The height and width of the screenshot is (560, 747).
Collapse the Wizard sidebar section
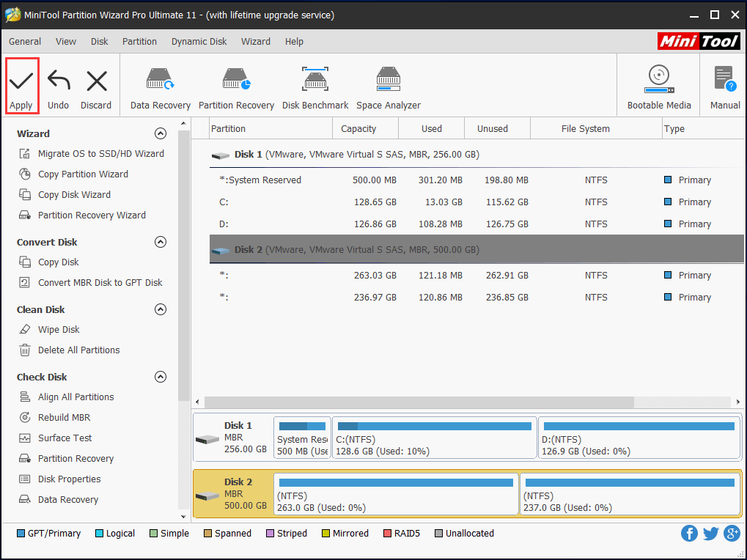pyautogui.click(x=161, y=133)
